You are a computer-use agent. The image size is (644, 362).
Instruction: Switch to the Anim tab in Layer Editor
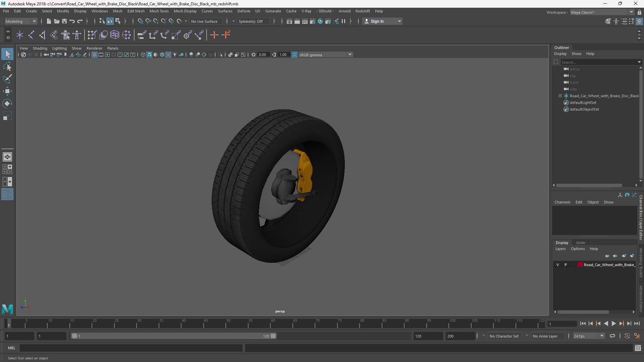[x=580, y=243]
